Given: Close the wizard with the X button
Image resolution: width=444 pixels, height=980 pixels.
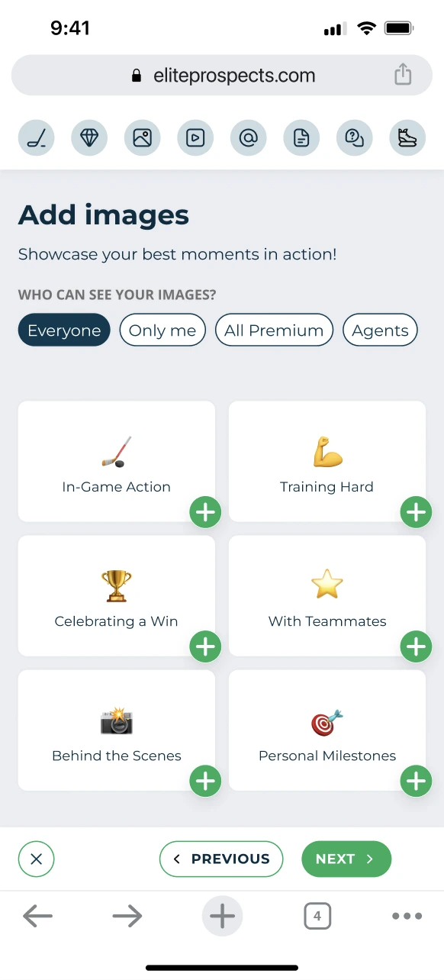Looking at the screenshot, I should (36, 859).
